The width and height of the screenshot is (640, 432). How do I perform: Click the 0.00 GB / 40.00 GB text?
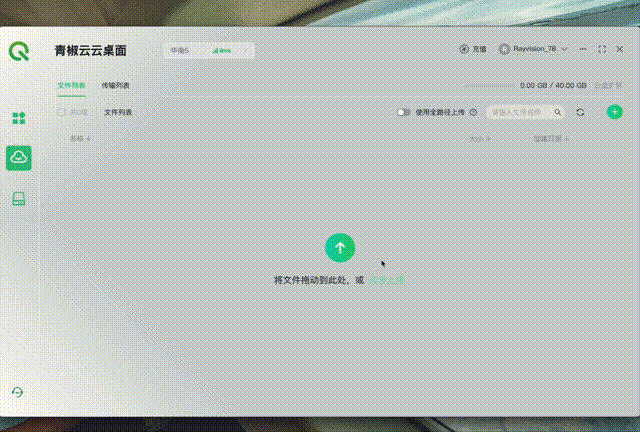pos(553,85)
